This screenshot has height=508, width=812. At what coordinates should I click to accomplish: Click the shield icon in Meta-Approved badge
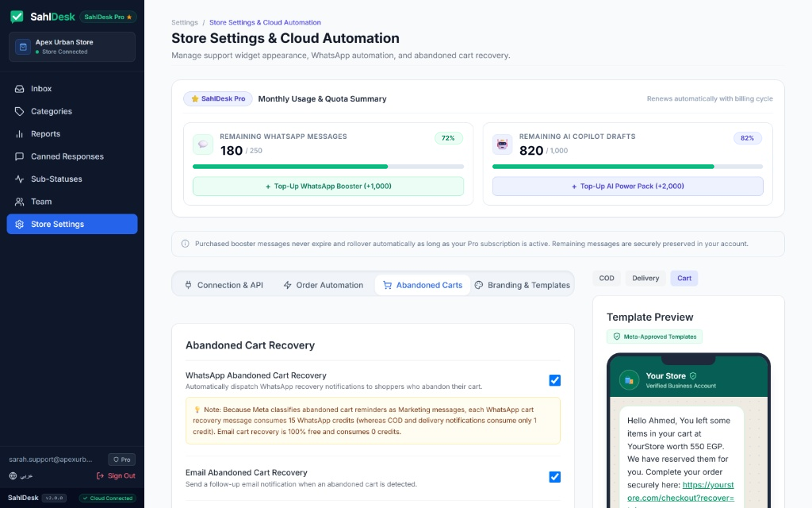point(617,337)
